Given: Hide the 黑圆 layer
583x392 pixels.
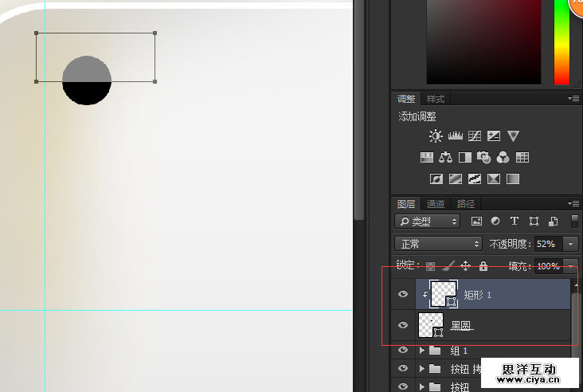Looking at the screenshot, I should [x=403, y=325].
